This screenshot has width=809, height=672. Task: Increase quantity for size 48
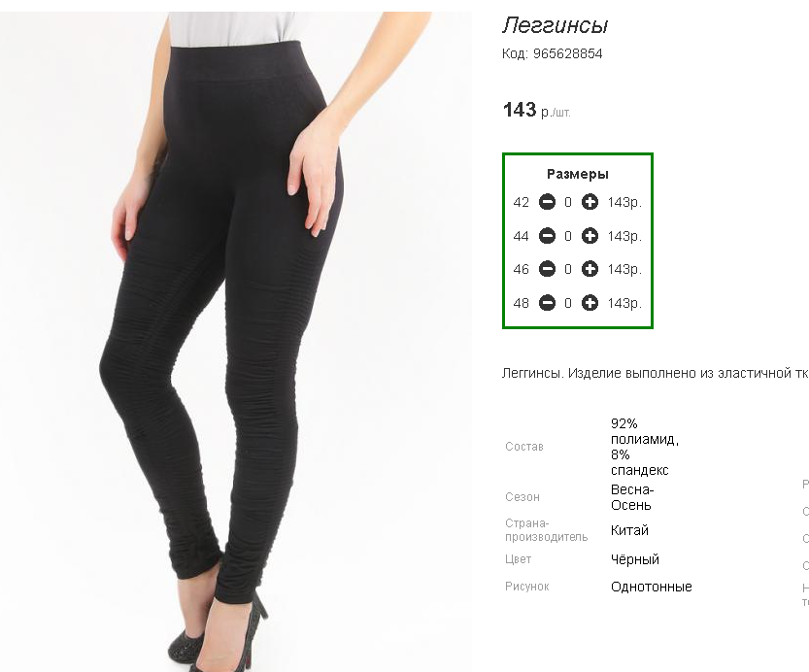pyautogui.click(x=590, y=303)
